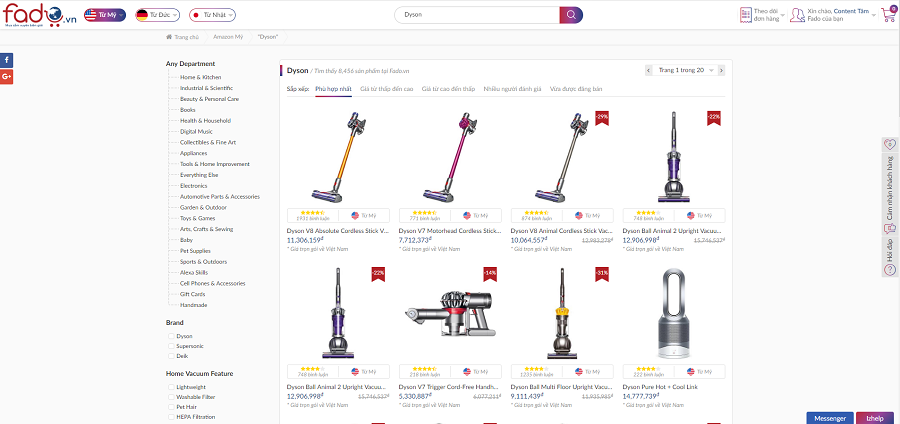
Task: Expand the 'Từ Đức' country selector
Action: [x=155, y=16]
